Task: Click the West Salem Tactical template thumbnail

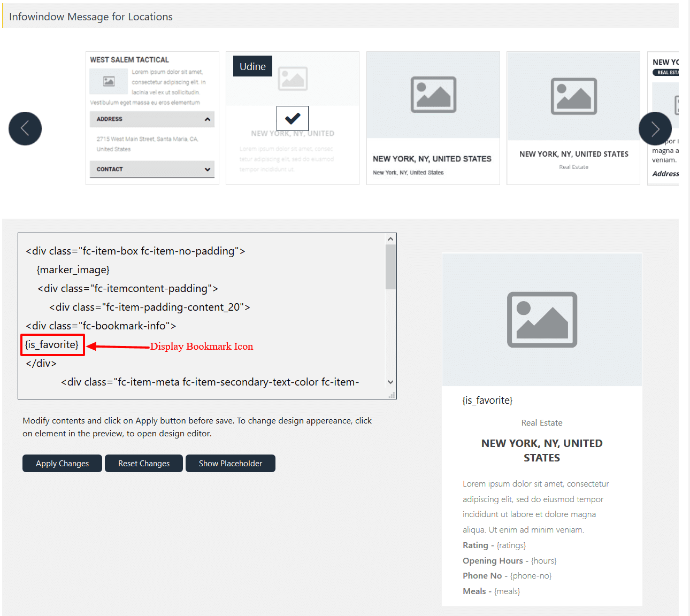Action: (152, 118)
